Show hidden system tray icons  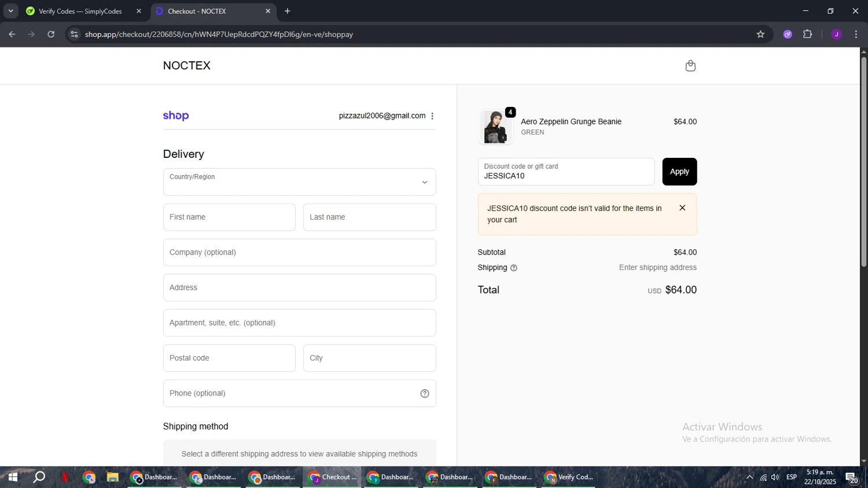[x=749, y=478]
